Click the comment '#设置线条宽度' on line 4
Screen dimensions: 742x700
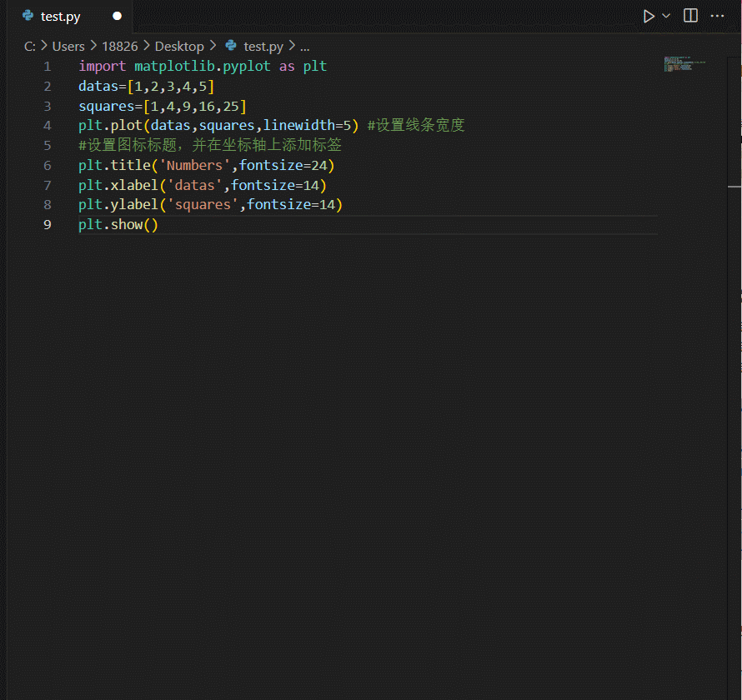[x=416, y=125]
